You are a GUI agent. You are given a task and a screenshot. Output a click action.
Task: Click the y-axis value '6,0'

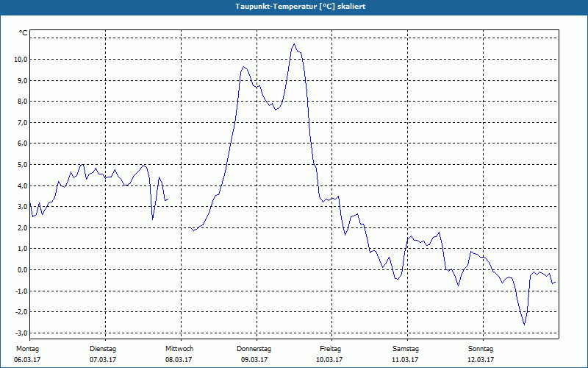(22, 144)
